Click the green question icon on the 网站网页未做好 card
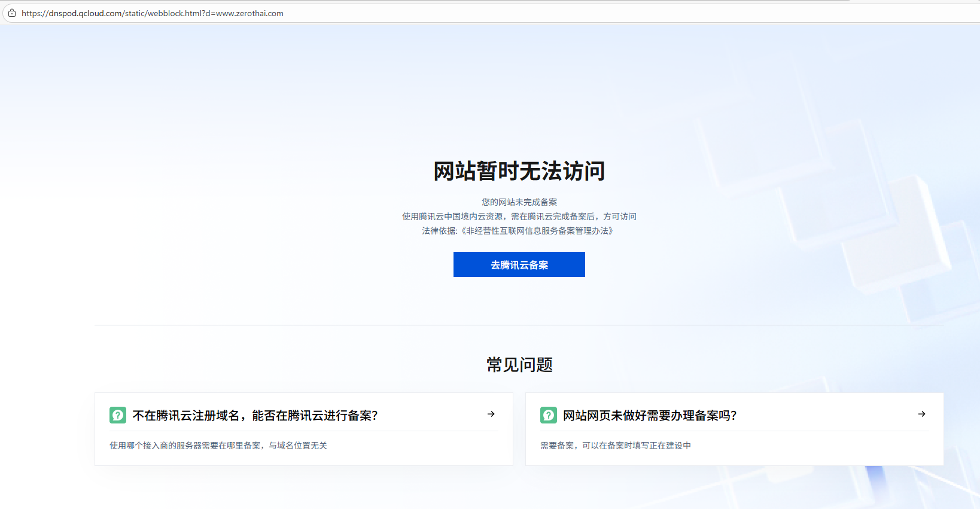Image resolution: width=980 pixels, height=509 pixels. pos(549,415)
